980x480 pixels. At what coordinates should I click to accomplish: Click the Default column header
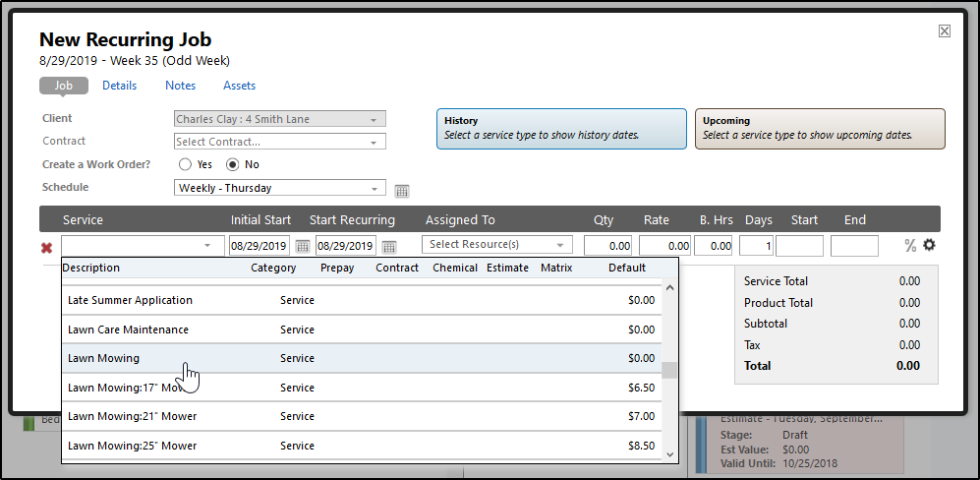point(627,268)
